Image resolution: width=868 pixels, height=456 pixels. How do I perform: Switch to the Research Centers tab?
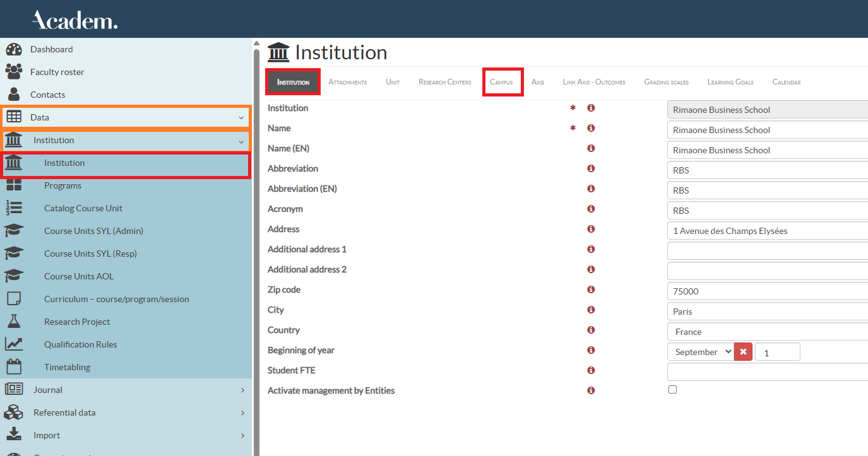444,83
